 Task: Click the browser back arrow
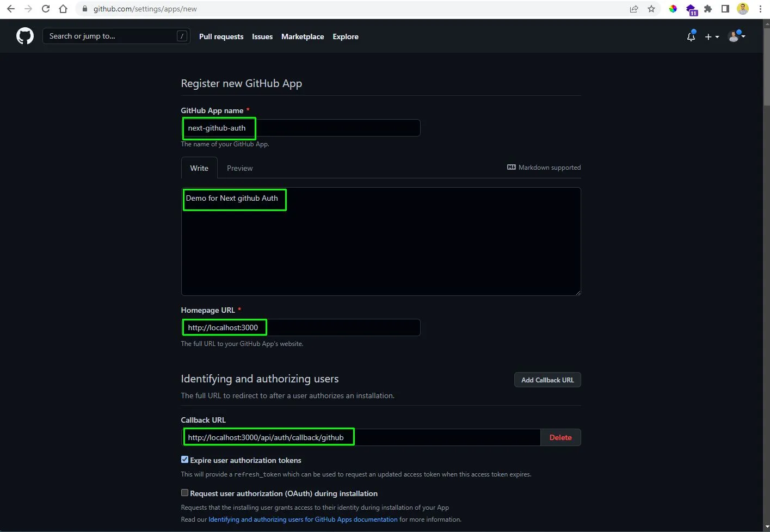coord(10,9)
